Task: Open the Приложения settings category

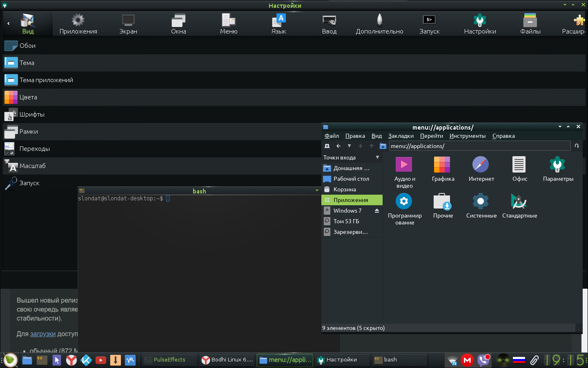Action: pyautogui.click(x=78, y=24)
